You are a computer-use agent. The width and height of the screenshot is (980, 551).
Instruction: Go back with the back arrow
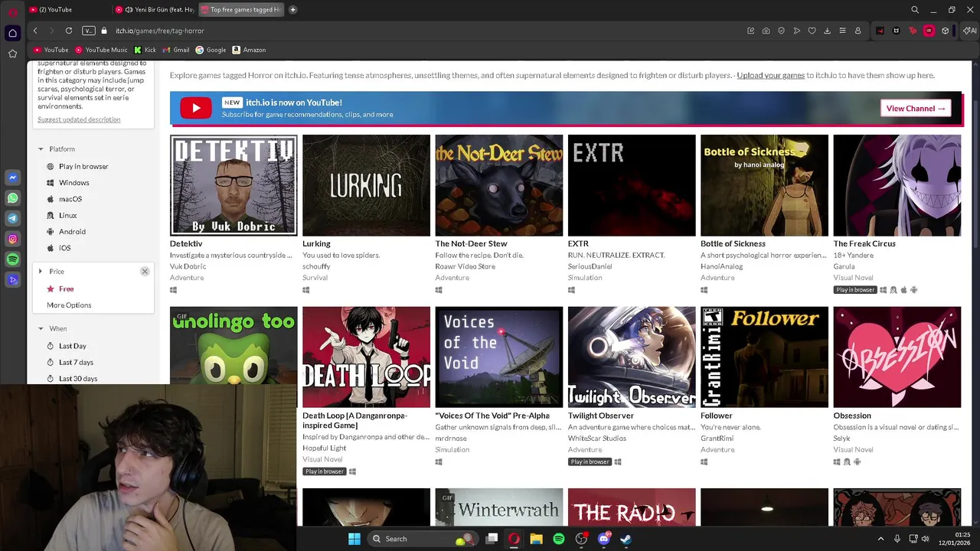[x=35, y=31]
